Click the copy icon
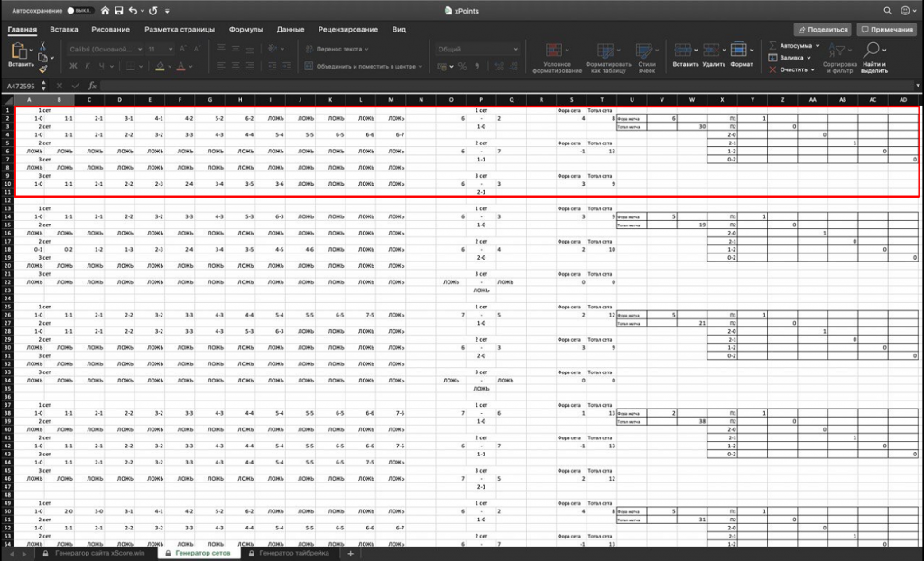The height and width of the screenshot is (561, 924). pos(43,58)
